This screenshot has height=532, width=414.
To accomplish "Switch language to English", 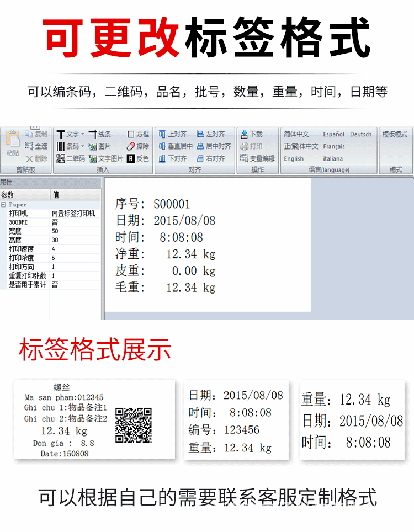I will pos(294,159).
